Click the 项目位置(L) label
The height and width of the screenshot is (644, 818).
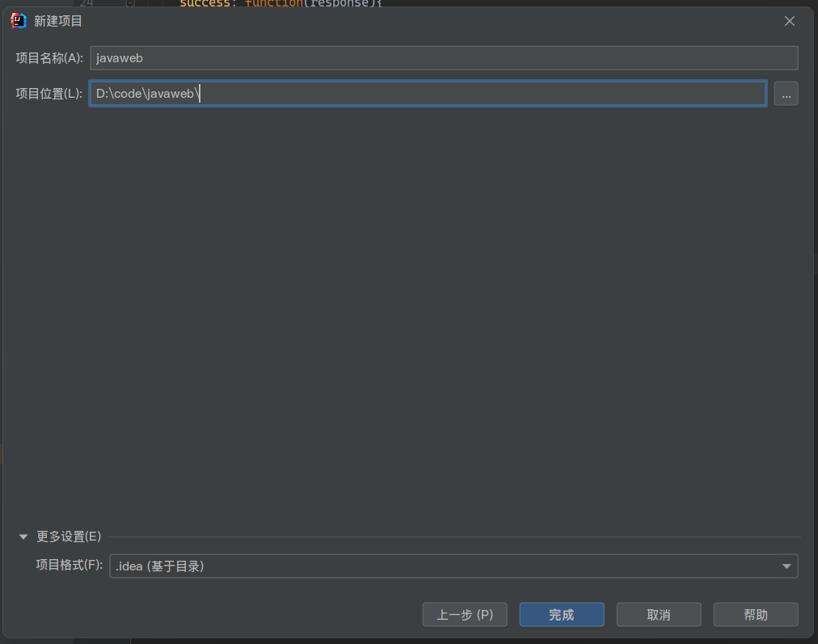coord(49,94)
